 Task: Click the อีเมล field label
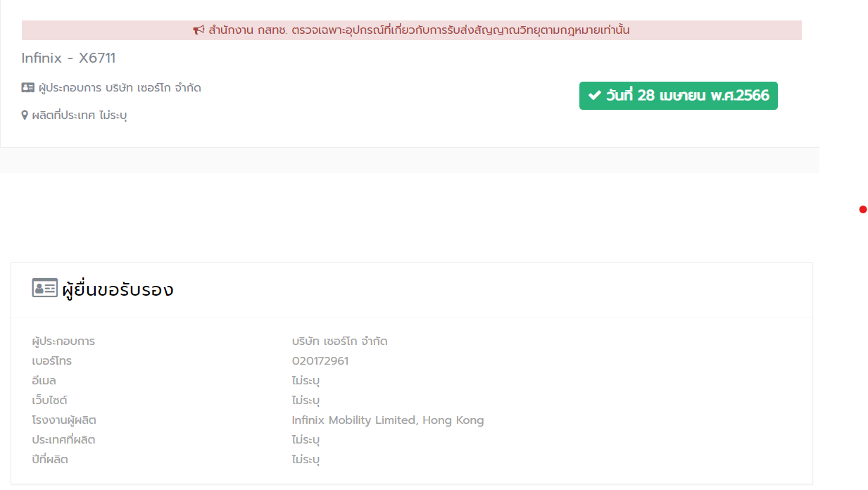[44, 381]
